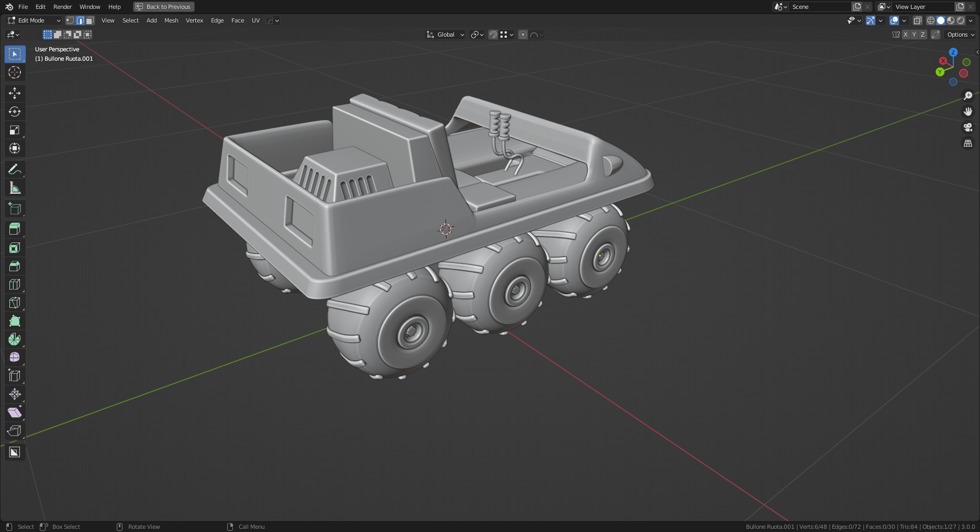
Task: Open the editor type dropdown
Action: click(x=13, y=35)
